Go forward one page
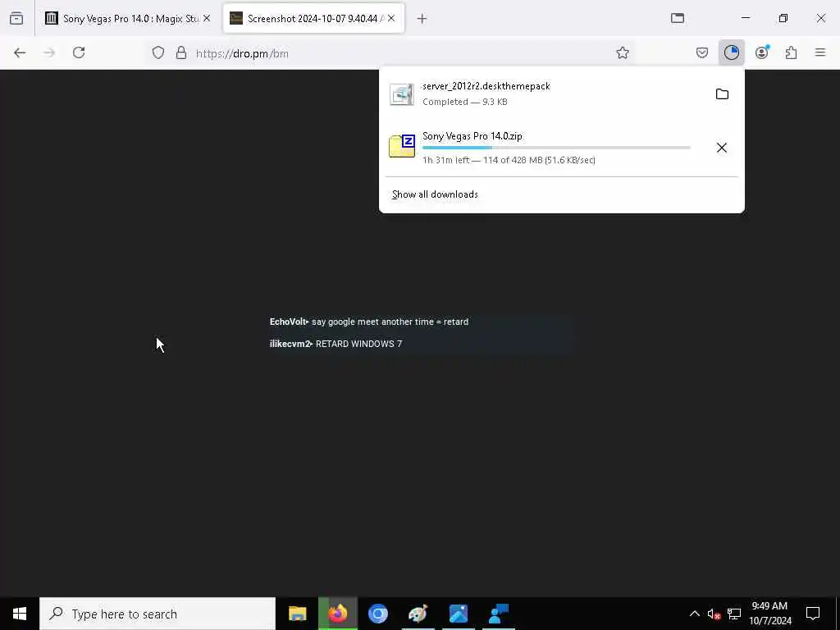840x630 pixels. coord(49,52)
